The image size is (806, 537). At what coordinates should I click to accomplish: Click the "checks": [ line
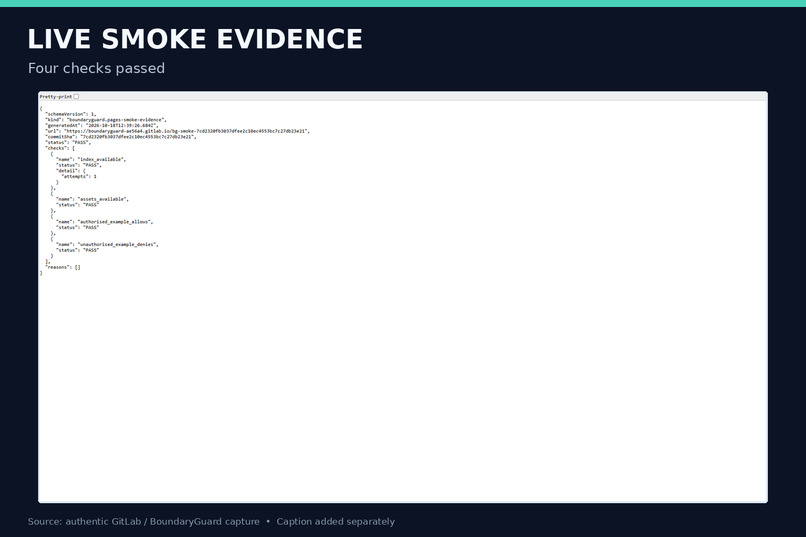(x=60, y=148)
